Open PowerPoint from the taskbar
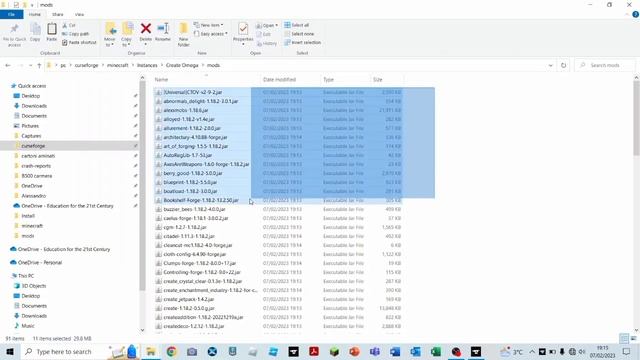The width and height of the screenshot is (640, 360). tap(354, 351)
